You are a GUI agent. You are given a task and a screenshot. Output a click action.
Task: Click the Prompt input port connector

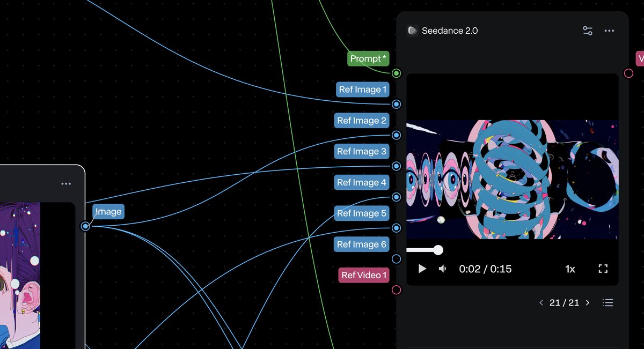[396, 73]
